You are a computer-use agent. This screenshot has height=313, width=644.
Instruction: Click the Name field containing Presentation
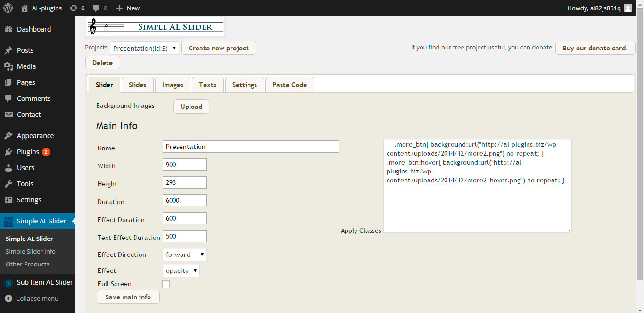pos(251,147)
